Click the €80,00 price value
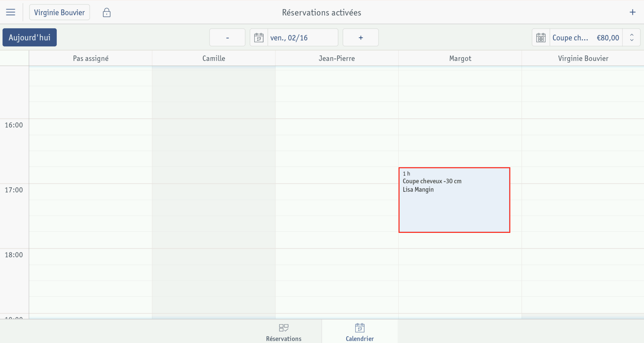The height and width of the screenshot is (343, 644). 608,38
